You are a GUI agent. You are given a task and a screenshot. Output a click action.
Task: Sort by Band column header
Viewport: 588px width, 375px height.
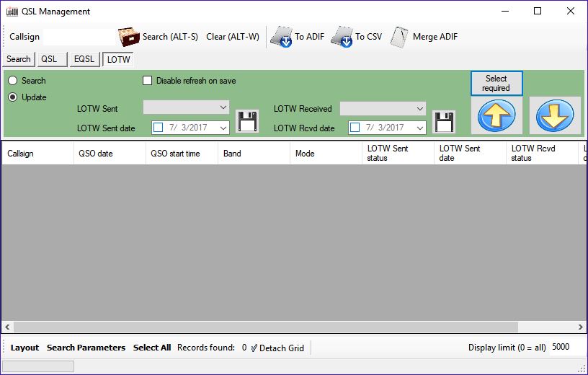254,154
